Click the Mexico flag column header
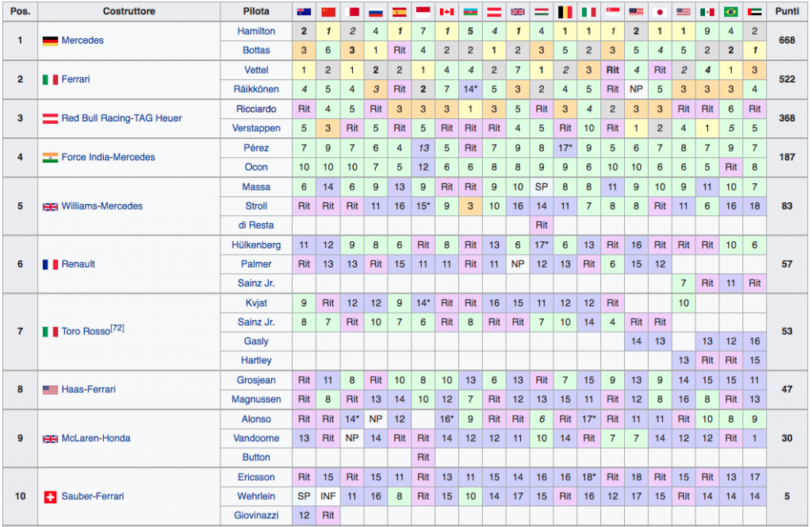Image resolution: width=812 pixels, height=527 pixels. [707, 11]
